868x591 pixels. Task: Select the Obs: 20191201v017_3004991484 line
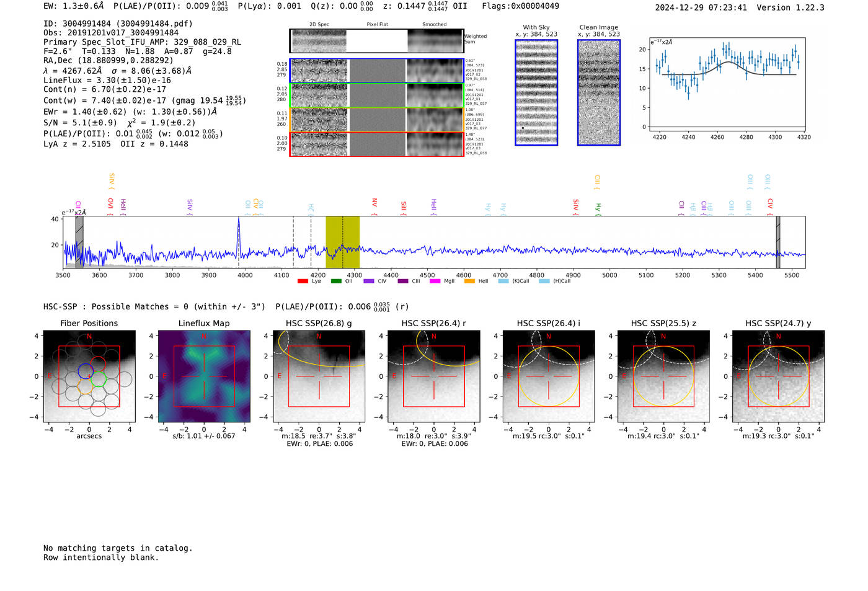111,33
